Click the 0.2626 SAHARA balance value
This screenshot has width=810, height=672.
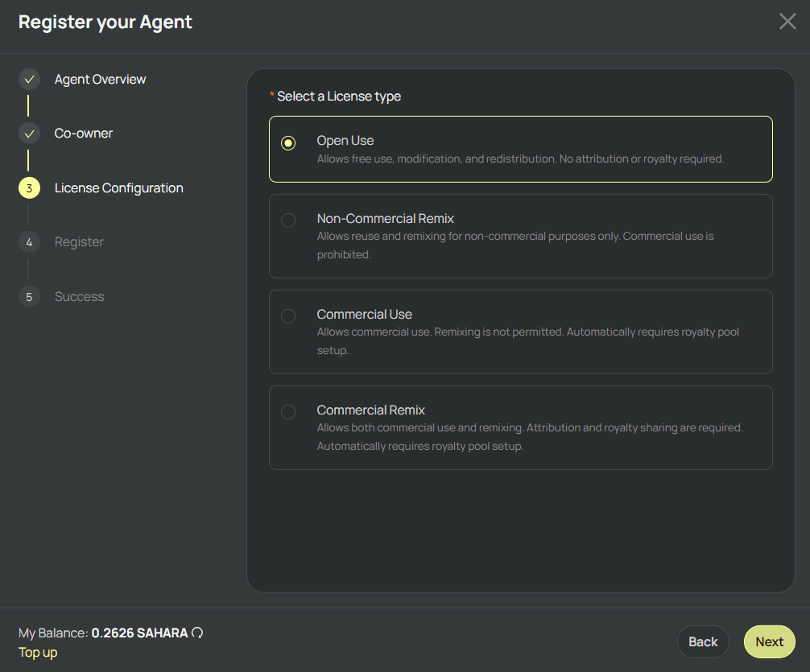pos(139,633)
